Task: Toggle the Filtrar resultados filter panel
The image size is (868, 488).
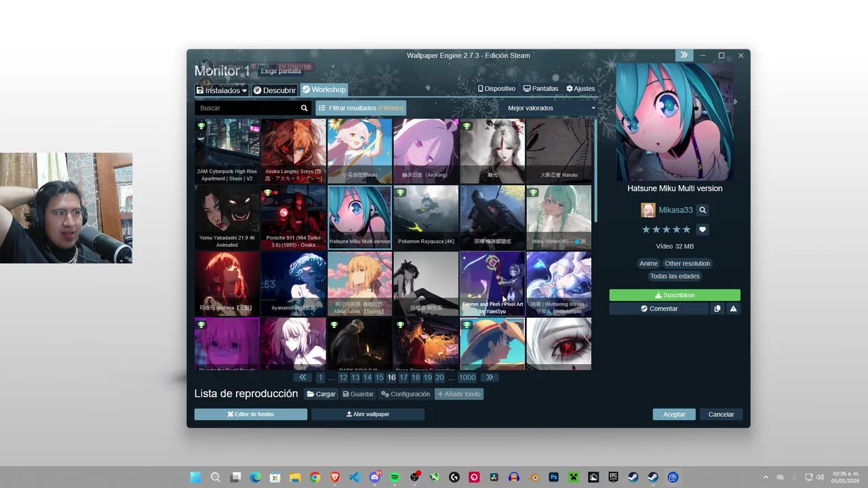Action: (x=361, y=108)
